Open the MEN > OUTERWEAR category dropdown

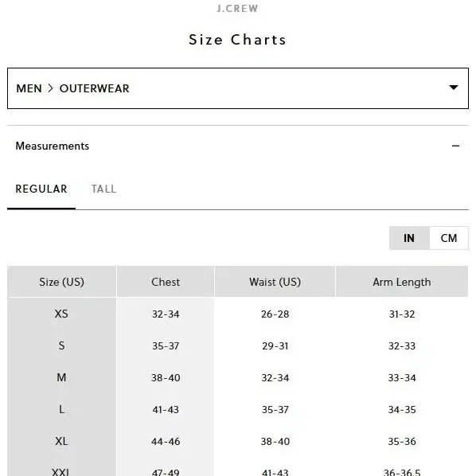pyautogui.click(x=238, y=88)
